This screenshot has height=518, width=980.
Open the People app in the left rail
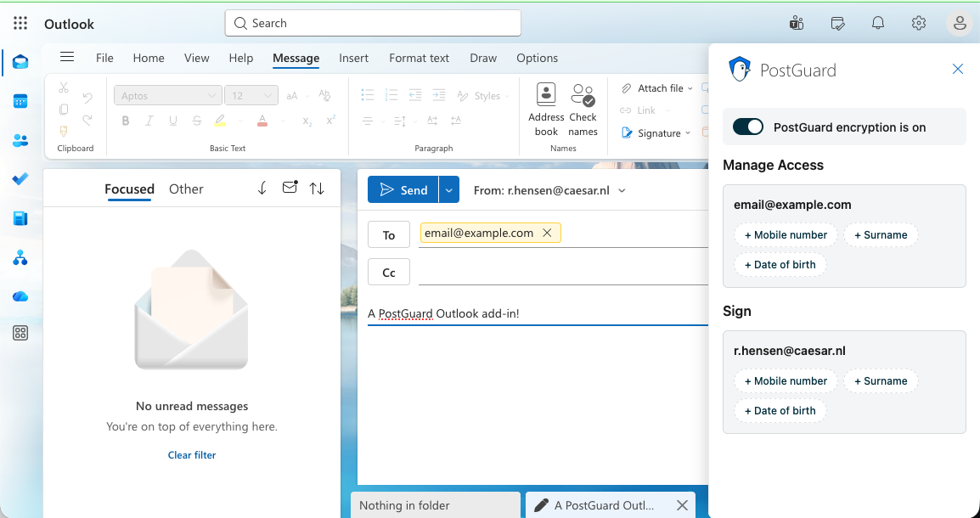20,141
